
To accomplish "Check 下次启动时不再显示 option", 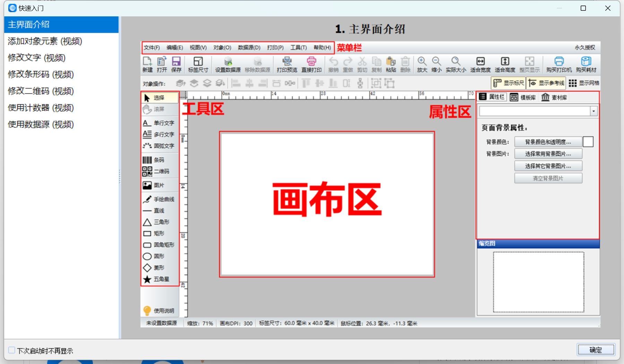I will (11, 350).
